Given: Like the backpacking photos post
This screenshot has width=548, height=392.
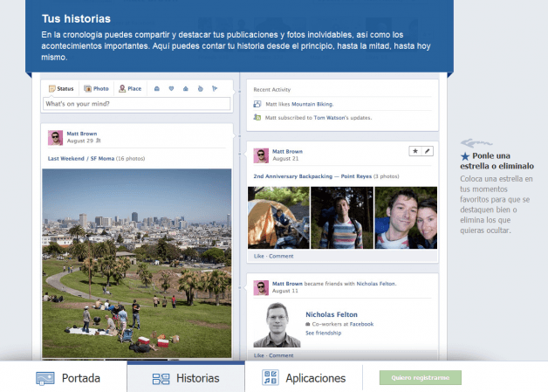Looking at the screenshot, I should coord(258,256).
